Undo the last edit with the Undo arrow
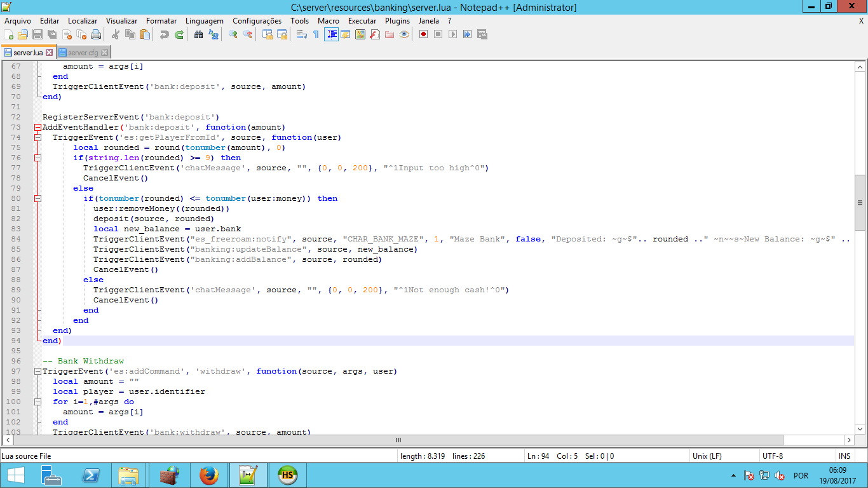 pos(165,34)
